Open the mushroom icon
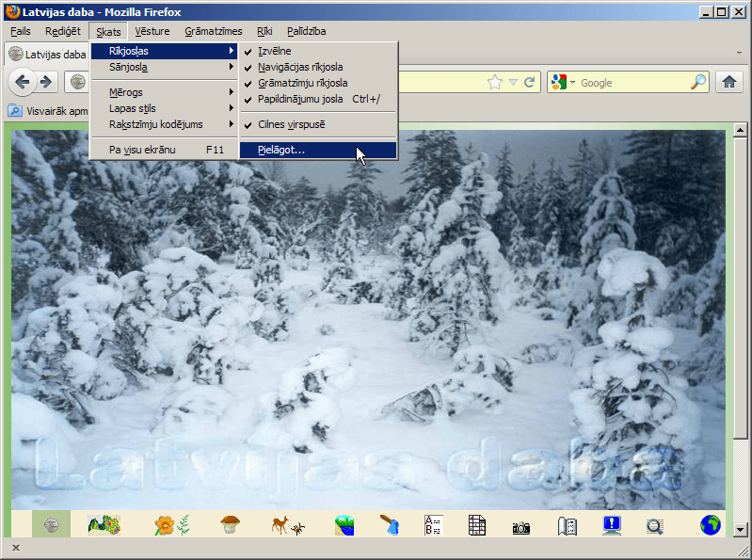752x560 pixels. (x=231, y=524)
